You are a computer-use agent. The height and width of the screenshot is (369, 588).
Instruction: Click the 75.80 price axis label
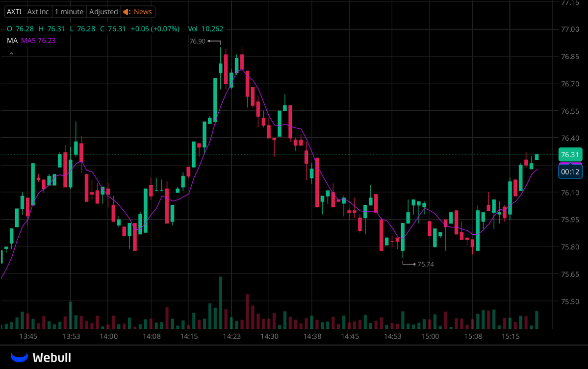point(570,247)
